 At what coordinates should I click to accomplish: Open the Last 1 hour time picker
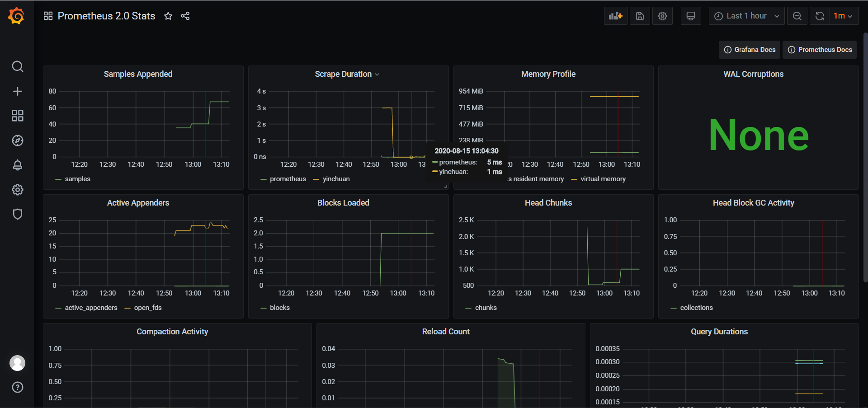[x=746, y=16]
